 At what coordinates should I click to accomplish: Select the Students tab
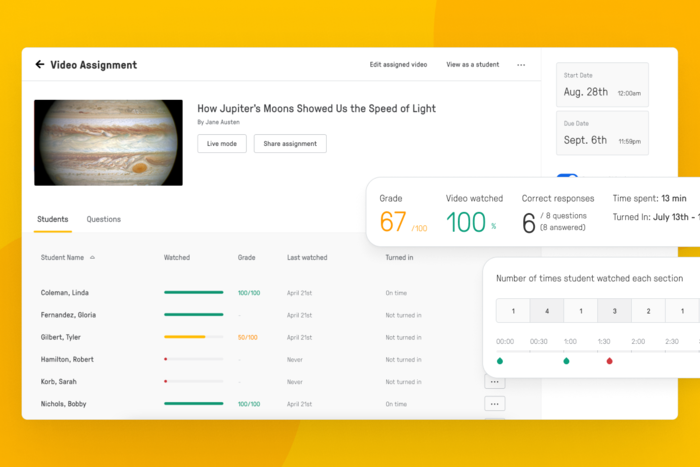click(53, 219)
